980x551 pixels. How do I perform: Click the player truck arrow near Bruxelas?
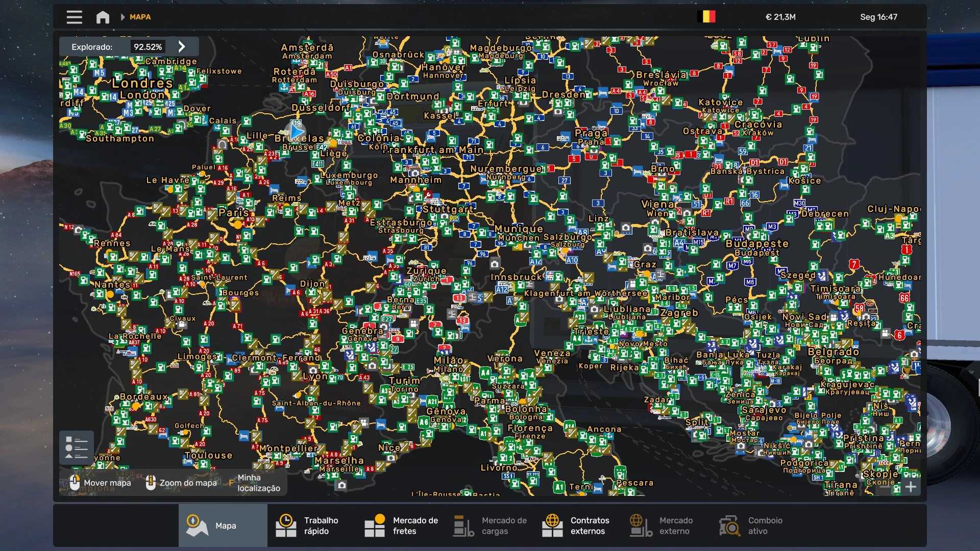(297, 131)
